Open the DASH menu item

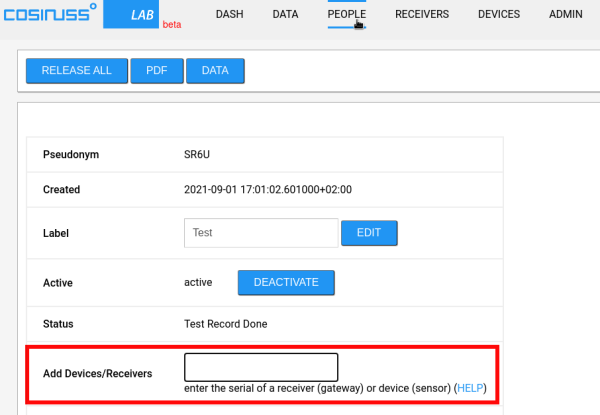tap(236, 15)
